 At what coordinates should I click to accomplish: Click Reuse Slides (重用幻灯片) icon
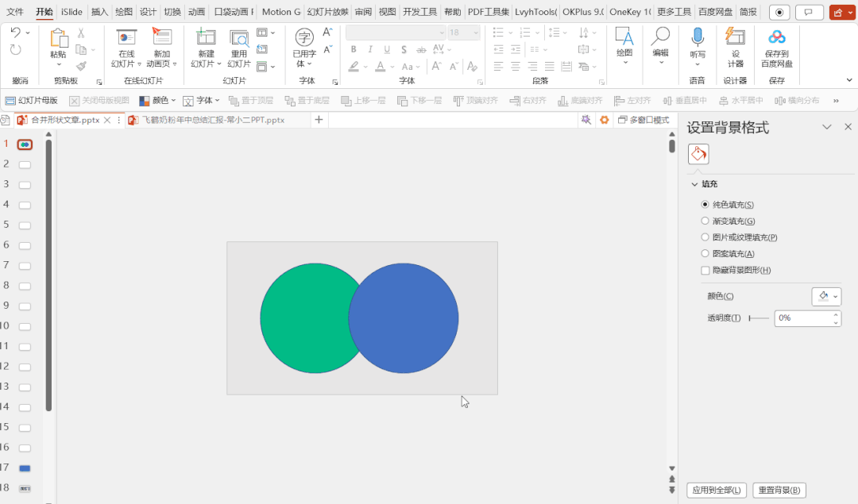[x=239, y=38]
